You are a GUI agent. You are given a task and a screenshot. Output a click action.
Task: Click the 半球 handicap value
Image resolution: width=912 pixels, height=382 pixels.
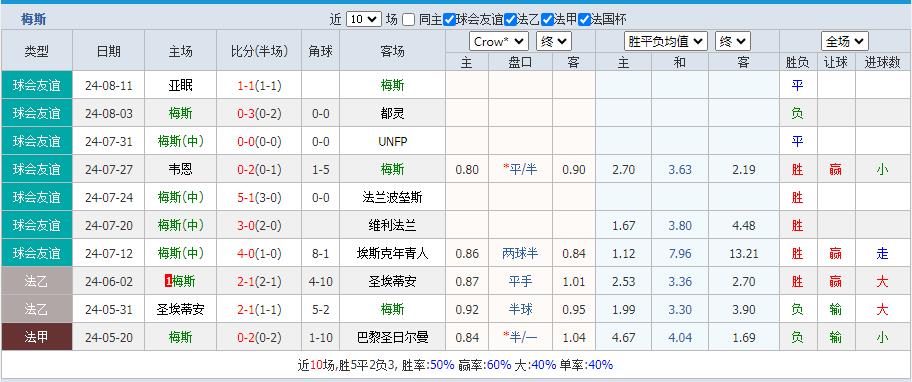521,309
